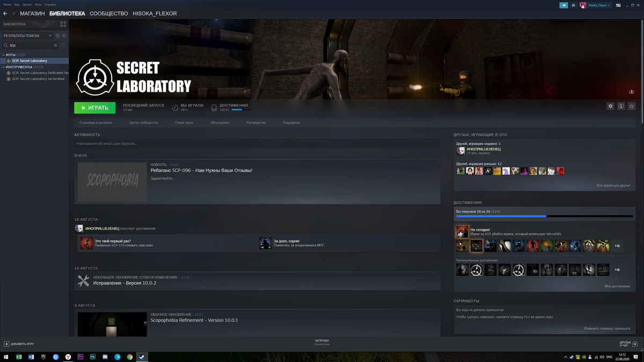Go to МАГАЗИН tab

(32, 13)
